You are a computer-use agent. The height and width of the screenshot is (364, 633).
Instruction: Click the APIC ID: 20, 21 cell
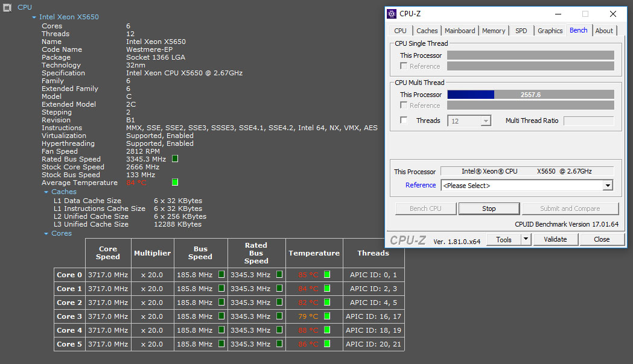click(374, 344)
